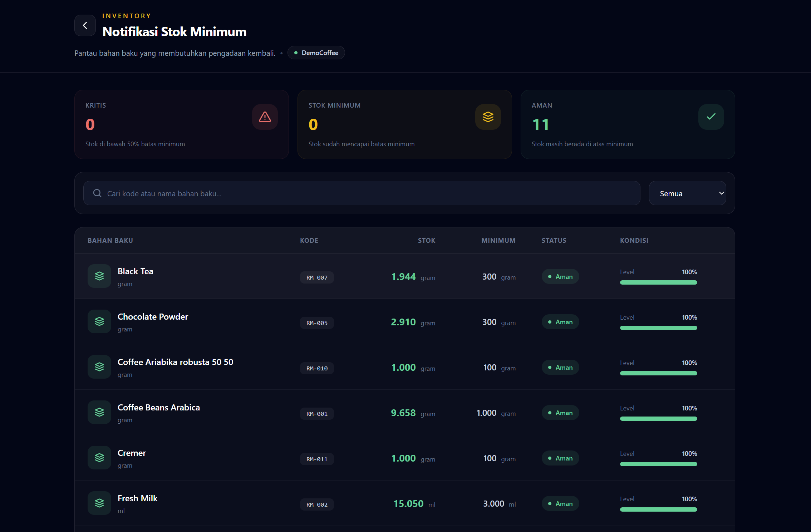Click the Fresh Milk layers icon

[99, 503]
